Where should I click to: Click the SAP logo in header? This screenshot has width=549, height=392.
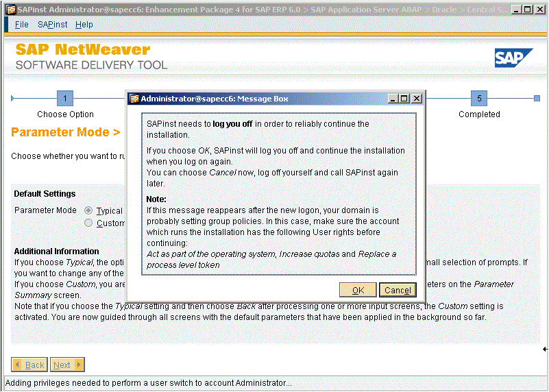click(513, 58)
